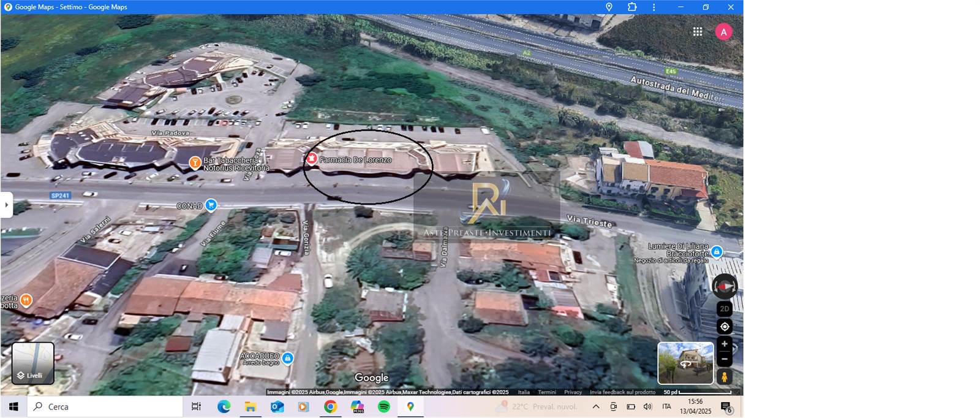Click the Via Trieste street label
This screenshot has width=980, height=418.
589,221
